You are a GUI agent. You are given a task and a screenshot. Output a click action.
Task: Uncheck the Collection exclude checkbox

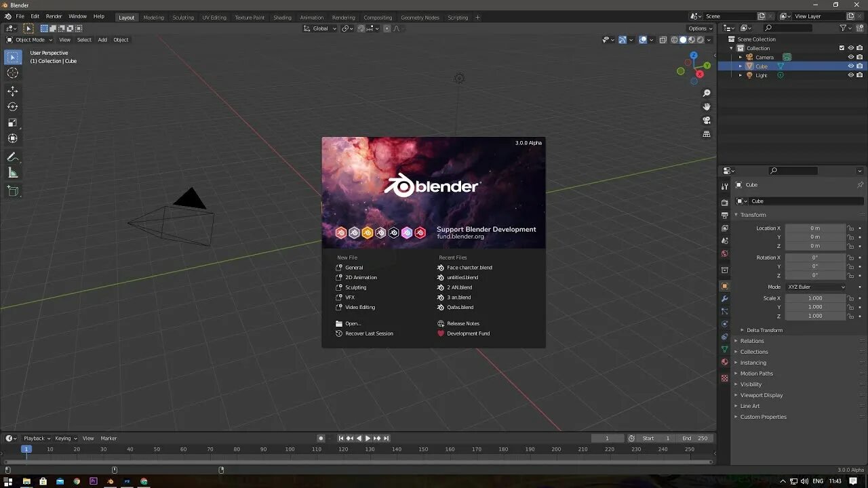click(x=842, y=48)
